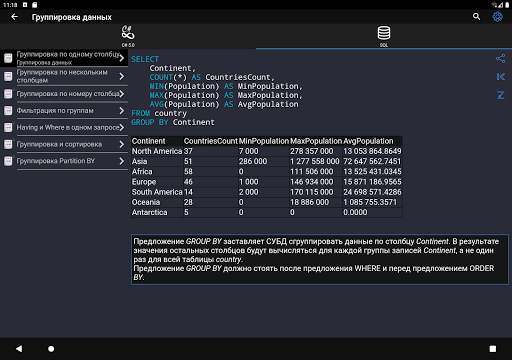The image size is (512, 360).
Task: Tap the Z icon on right side
Action: 500,95
